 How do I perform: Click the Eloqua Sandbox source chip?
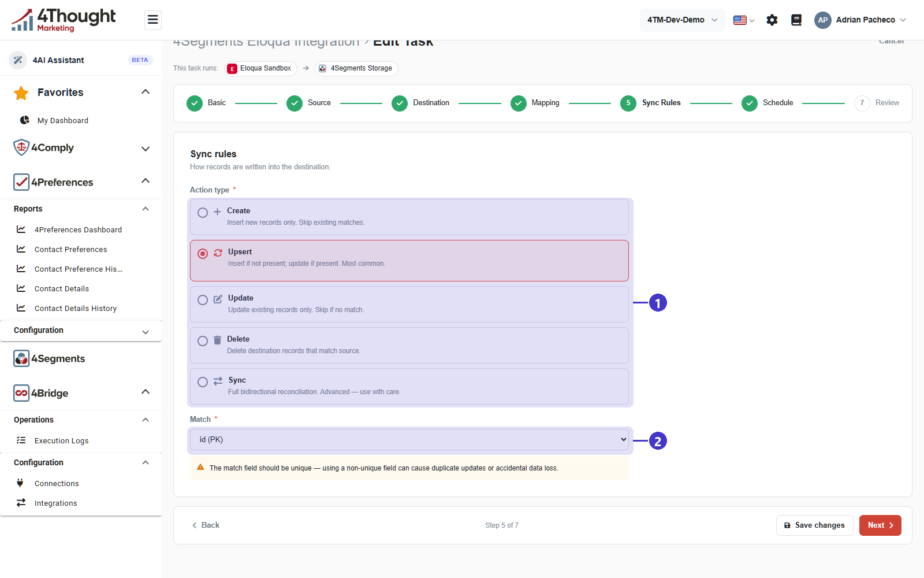(260, 68)
